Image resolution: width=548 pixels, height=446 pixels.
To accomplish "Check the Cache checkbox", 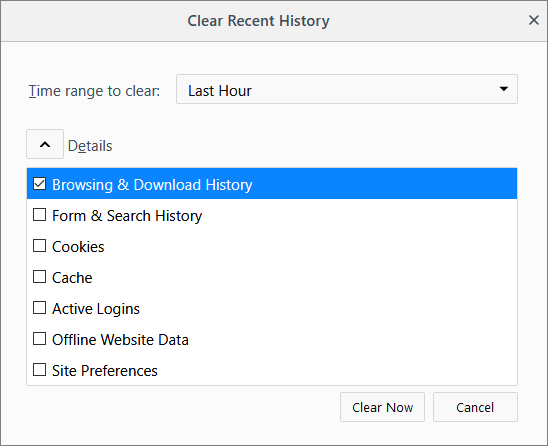I will (x=39, y=277).
